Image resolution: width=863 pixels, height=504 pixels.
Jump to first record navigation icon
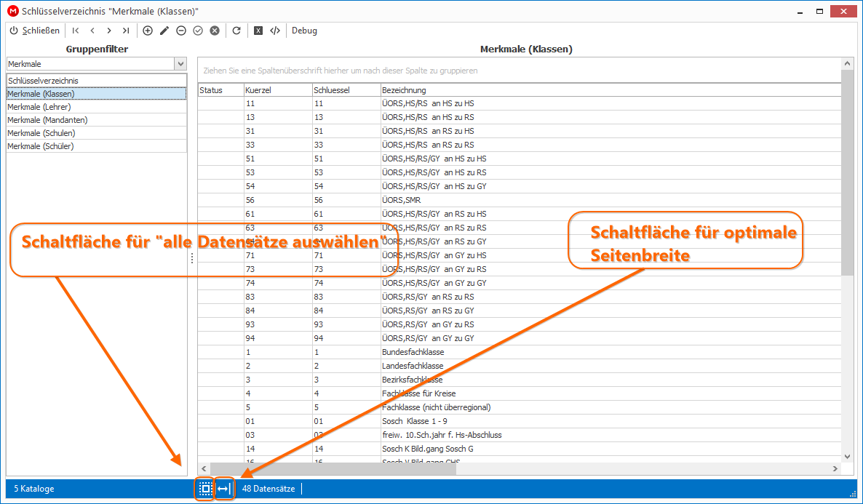coord(76,31)
